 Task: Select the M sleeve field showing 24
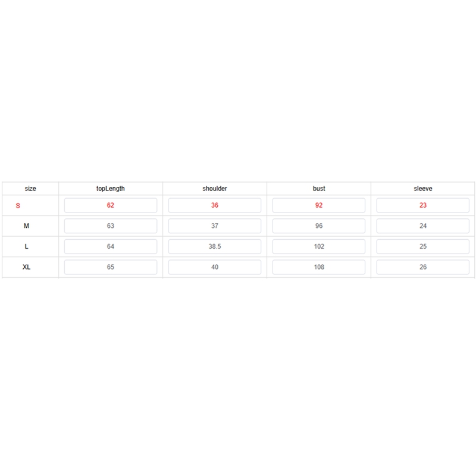coord(423,226)
